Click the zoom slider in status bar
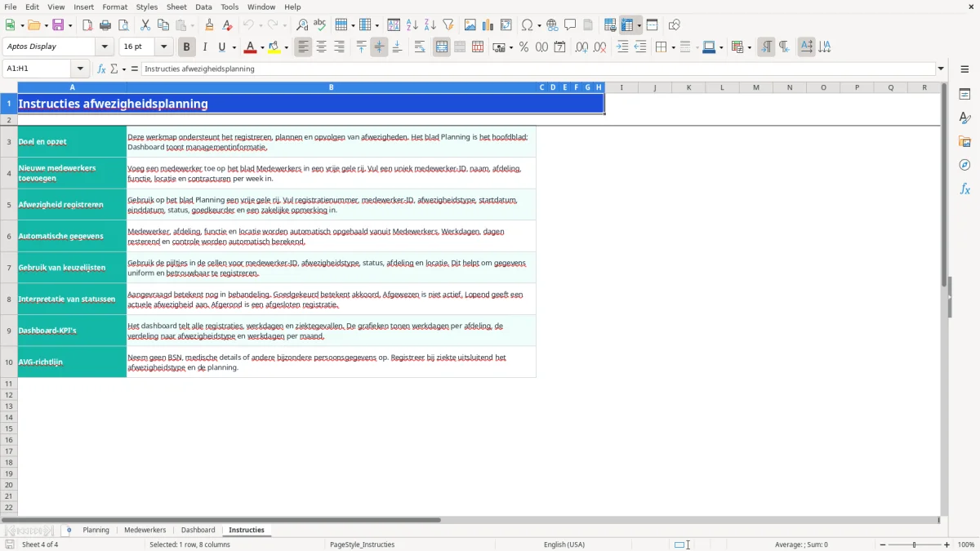980x551 pixels. pos(915,544)
